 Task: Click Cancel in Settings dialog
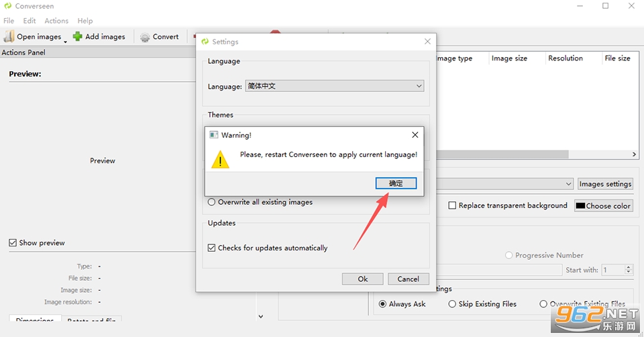pyautogui.click(x=409, y=279)
